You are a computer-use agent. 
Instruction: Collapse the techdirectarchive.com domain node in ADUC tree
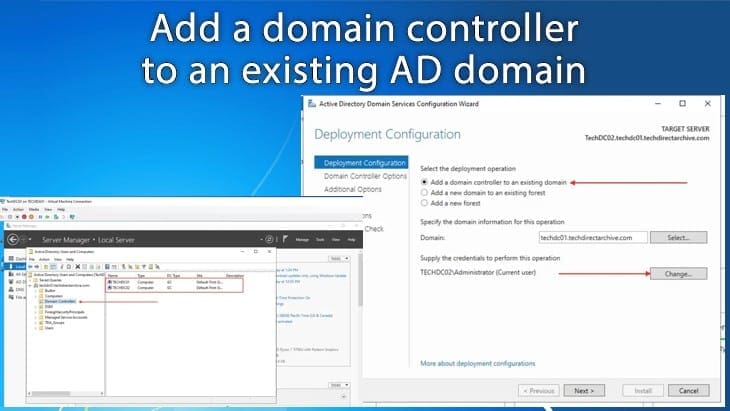(30, 285)
